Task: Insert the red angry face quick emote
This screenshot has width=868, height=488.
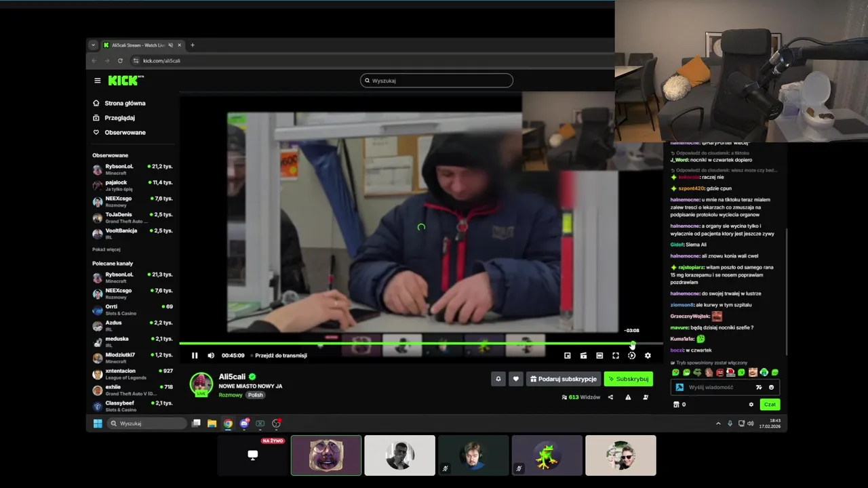Action: [719, 372]
